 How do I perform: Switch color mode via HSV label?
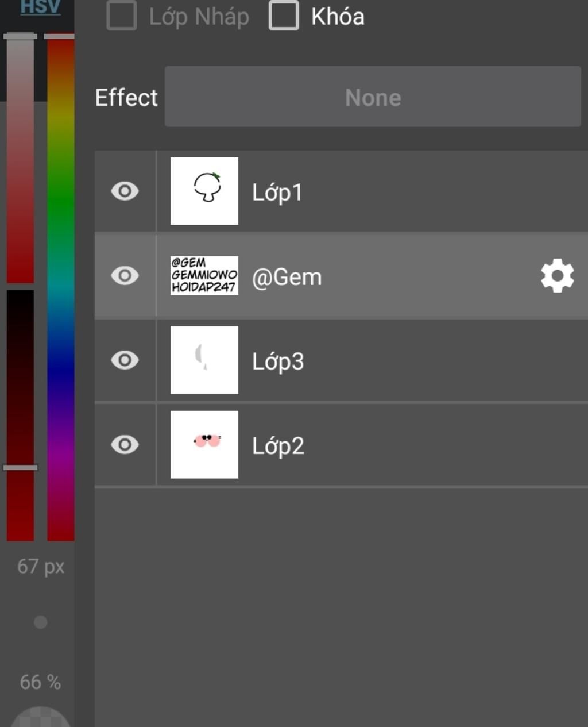[40, 7]
